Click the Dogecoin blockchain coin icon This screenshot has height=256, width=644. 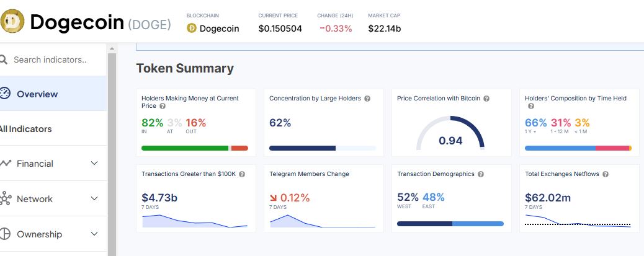click(x=191, y=29)
